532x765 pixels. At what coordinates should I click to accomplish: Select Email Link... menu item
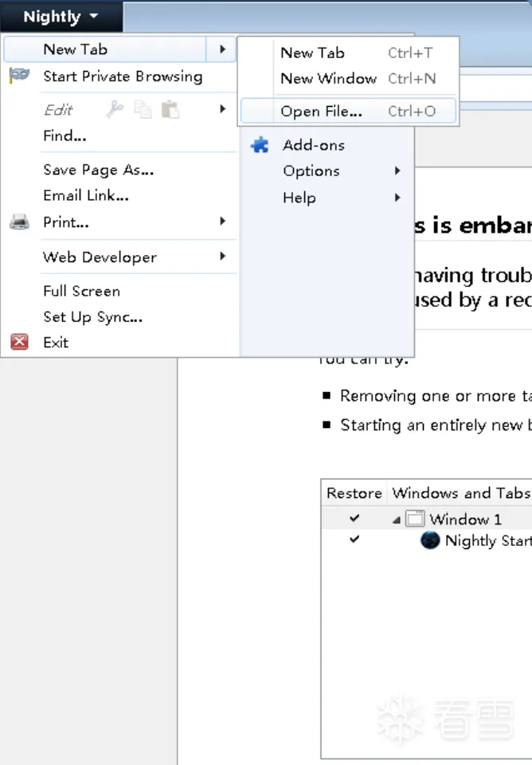pos(120,196)
